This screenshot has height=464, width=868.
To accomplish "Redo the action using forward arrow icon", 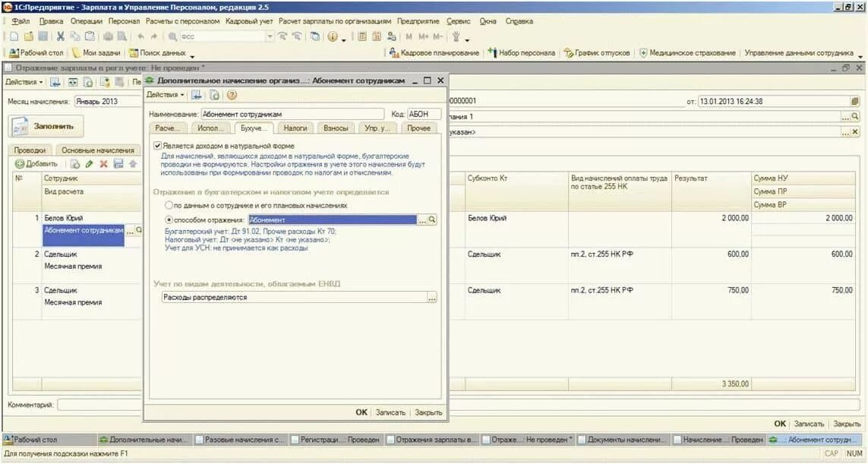I will [154, 36].
